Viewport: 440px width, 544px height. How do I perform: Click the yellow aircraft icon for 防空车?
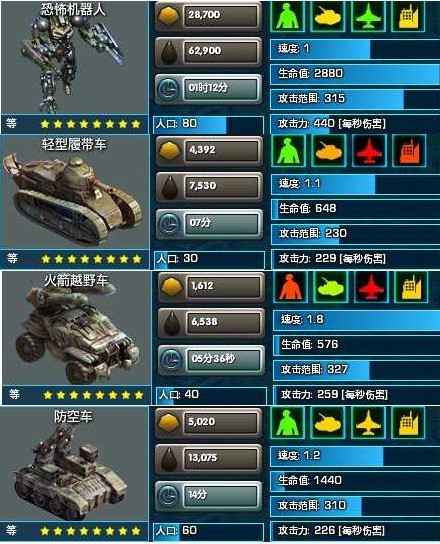tap(368, 423)
